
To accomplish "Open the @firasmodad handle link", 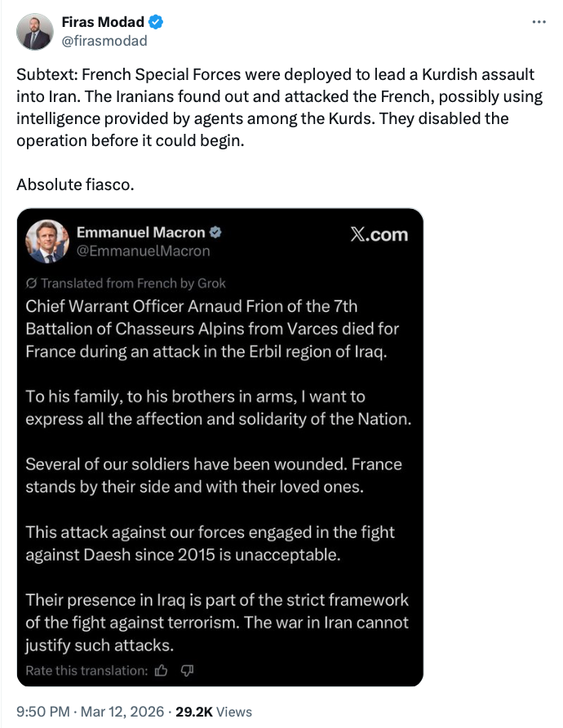I will point(104,40).
